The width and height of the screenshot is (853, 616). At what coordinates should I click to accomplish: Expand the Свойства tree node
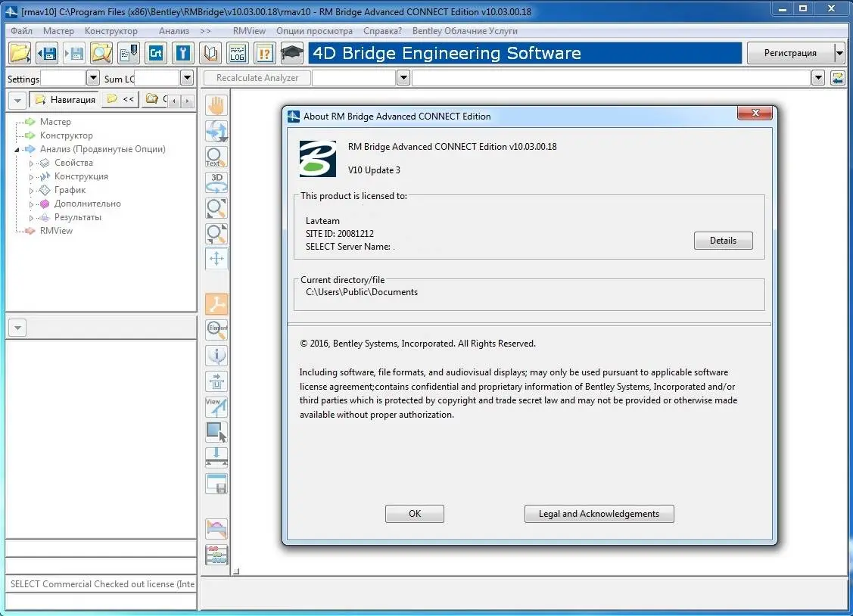coord(31,163)
